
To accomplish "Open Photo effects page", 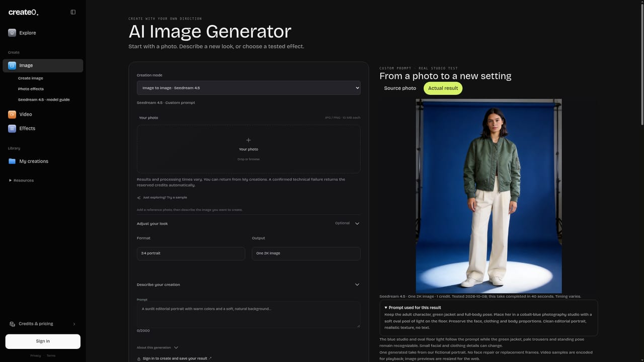I will (x=31, y=88).
